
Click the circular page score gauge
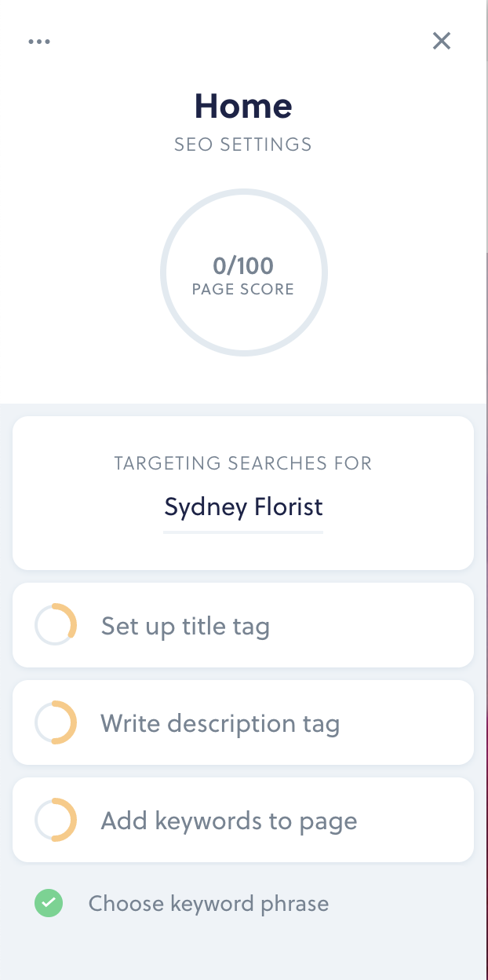click(x=244, y=272)
